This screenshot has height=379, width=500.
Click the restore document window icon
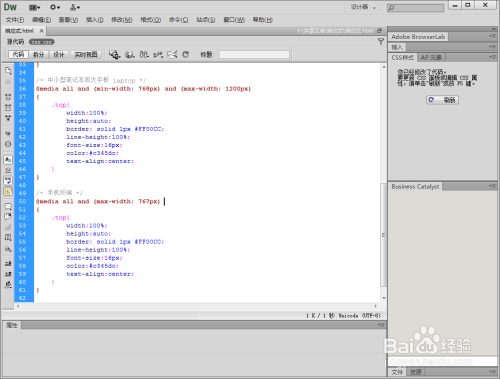379,31
